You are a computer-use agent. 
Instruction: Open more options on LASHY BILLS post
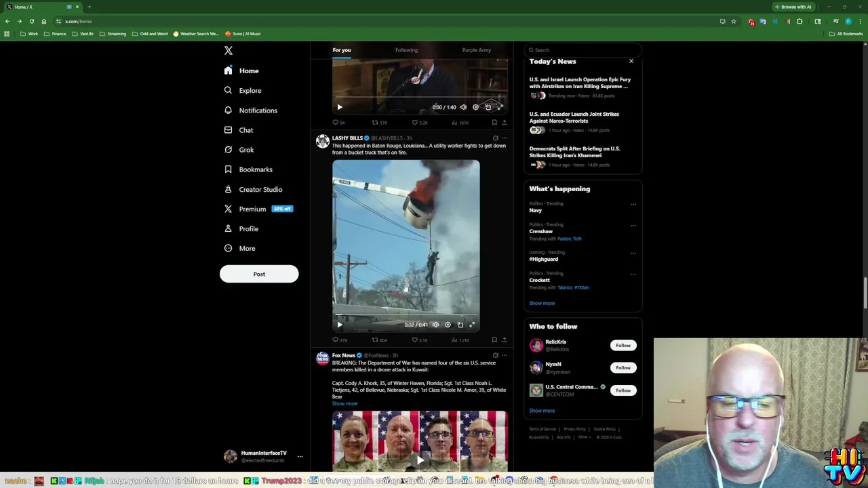pos(504,138)
